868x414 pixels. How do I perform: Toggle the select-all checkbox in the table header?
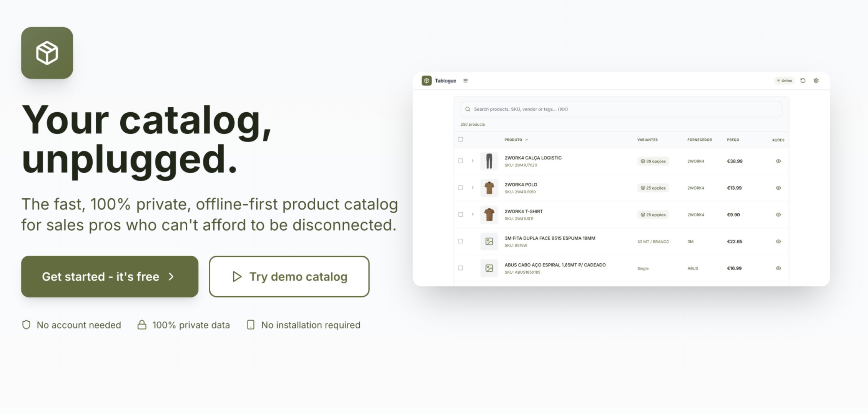[x=460, y=140]
